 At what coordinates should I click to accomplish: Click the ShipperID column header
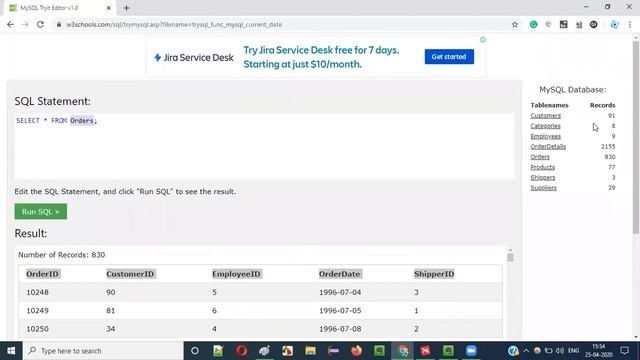pyautogui.click(x=434, y=274)
